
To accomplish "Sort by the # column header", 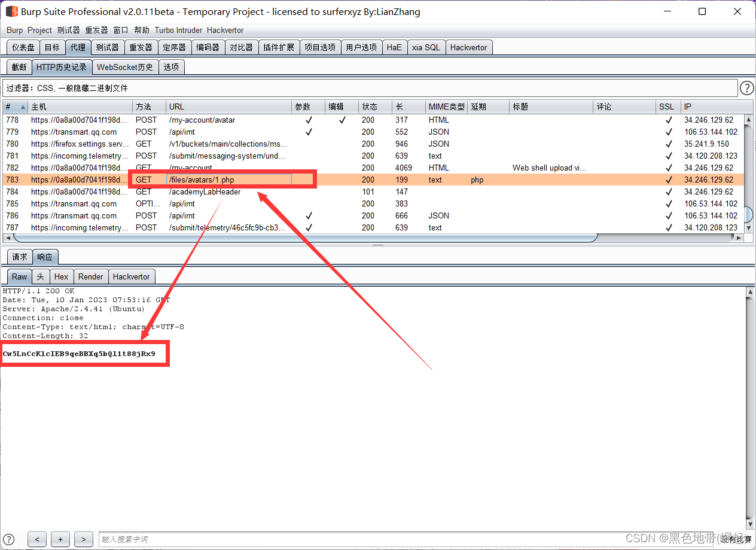I will click(x=16, y=107).
